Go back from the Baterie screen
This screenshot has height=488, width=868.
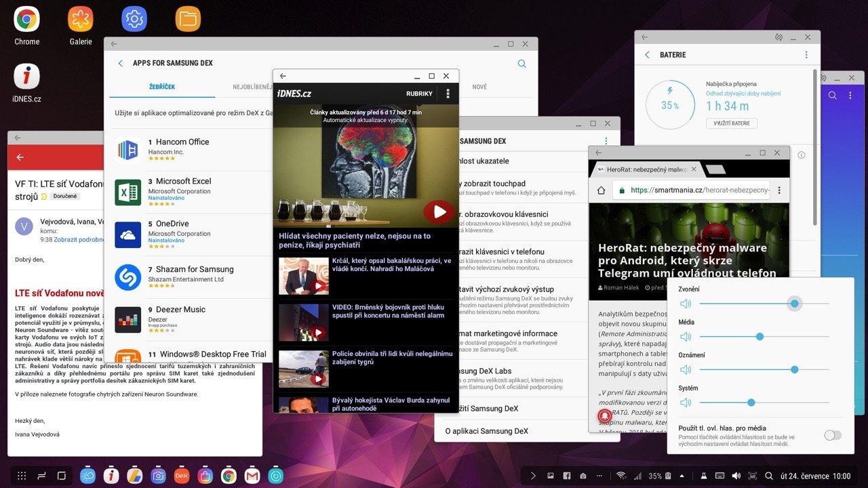pos(647,55)
